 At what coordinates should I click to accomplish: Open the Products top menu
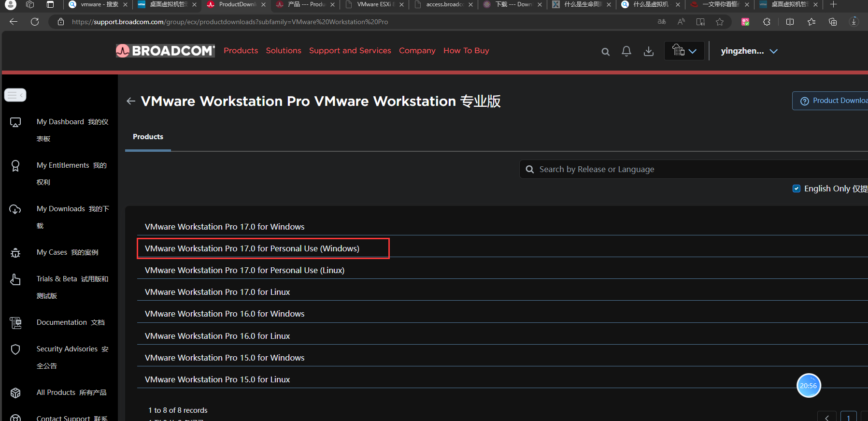[x=241, y=51]
